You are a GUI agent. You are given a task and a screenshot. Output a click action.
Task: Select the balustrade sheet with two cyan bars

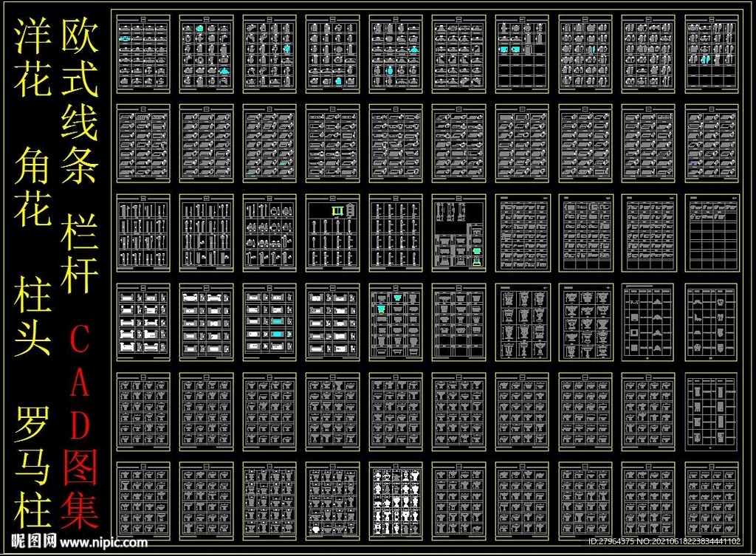[269, 322]
